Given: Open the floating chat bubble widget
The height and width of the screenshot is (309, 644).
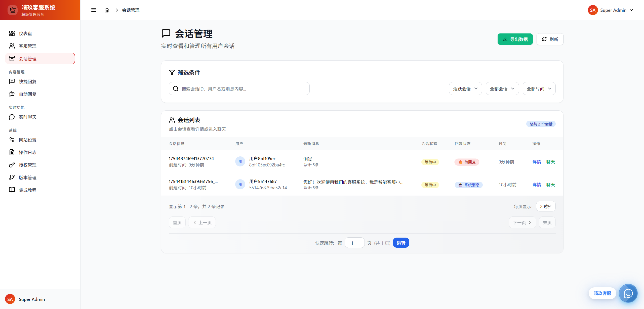Looking at the screenshot, I should coord(628,293).
